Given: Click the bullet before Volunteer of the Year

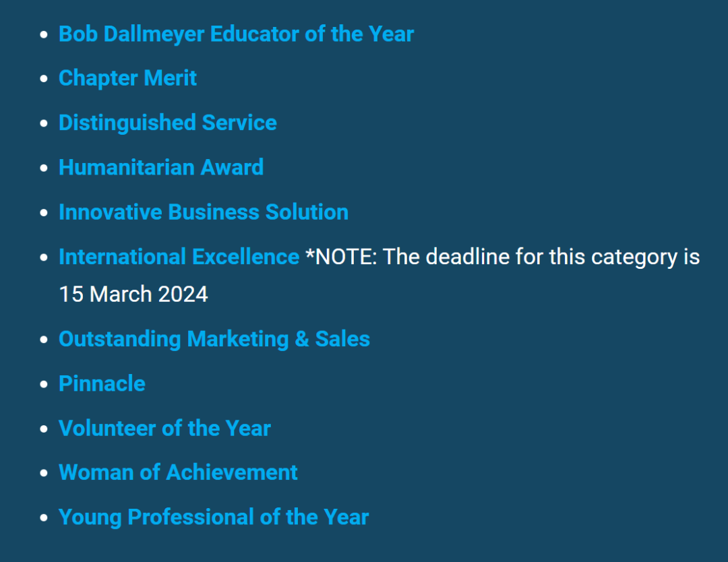Looking at the screenshot, I should click(x=44, y=429).
